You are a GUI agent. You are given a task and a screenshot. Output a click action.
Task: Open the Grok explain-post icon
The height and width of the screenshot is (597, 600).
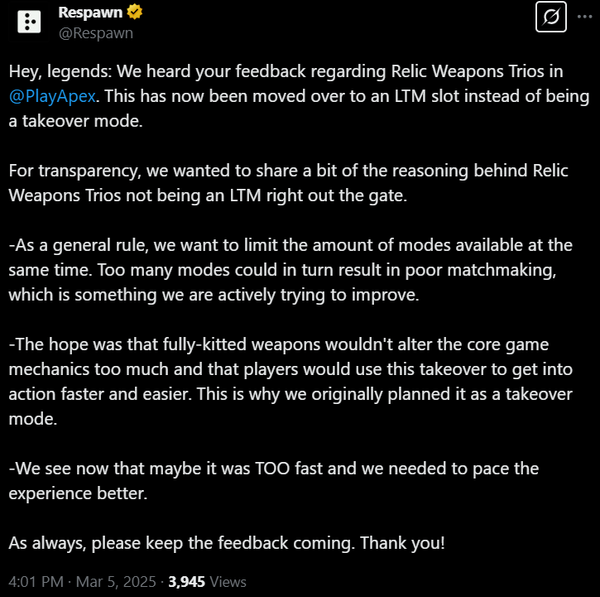tap(551, 17)
